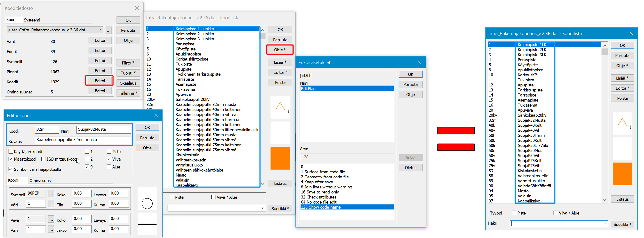The width and height of the screenshot is (644, 238).
Task: Click the orange triangle symbol preview in left Koodilista
Action: (x=280, y=107)
